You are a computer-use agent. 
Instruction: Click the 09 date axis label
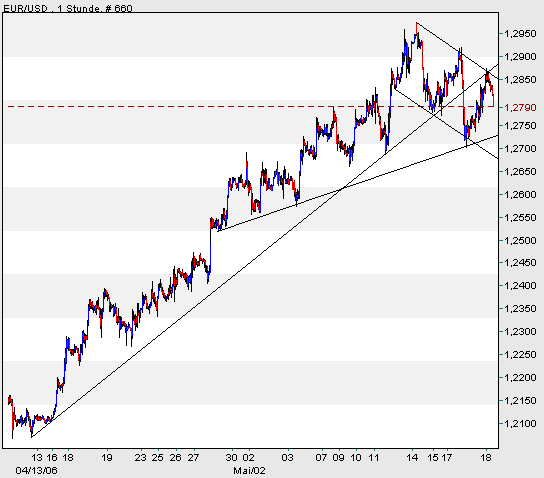coord(339,458)
